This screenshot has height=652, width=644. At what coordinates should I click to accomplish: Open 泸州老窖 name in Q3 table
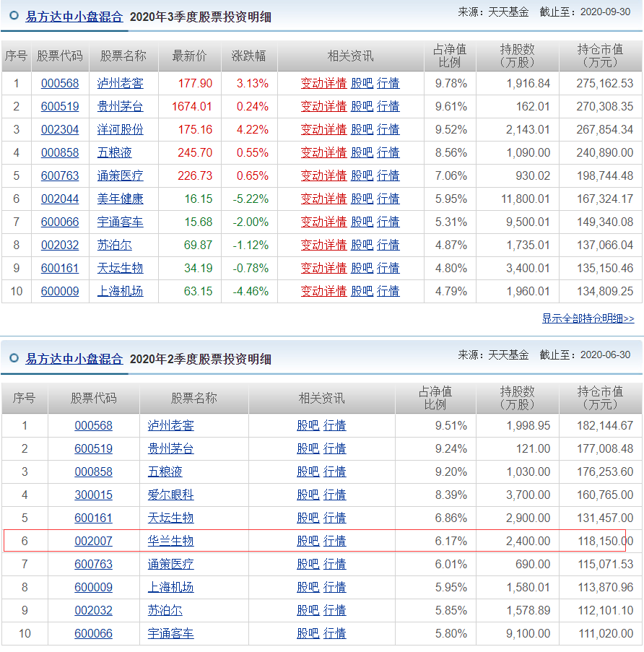pos(120,83)
